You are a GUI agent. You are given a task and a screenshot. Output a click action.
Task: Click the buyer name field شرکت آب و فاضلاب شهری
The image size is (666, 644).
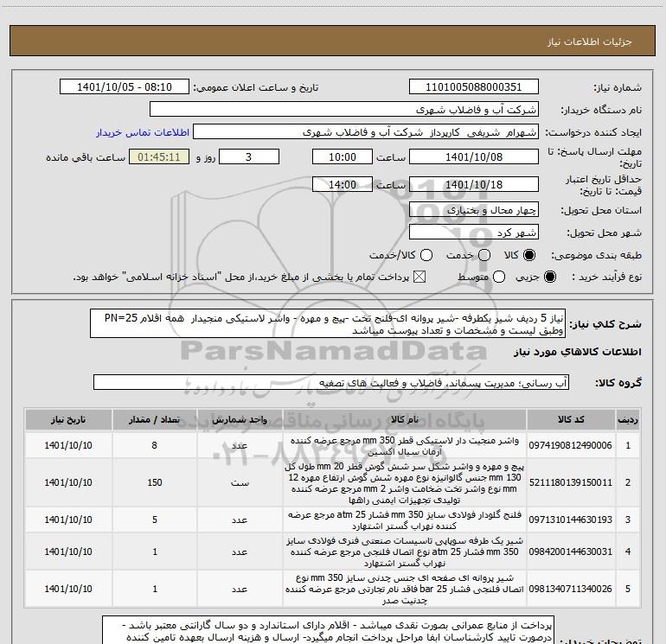click(x=344, y=109)
